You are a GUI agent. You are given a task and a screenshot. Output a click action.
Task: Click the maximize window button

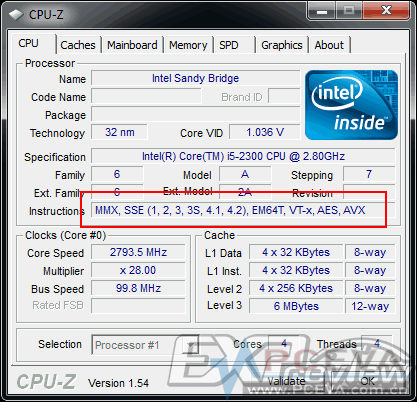click(x=349, y=11)
